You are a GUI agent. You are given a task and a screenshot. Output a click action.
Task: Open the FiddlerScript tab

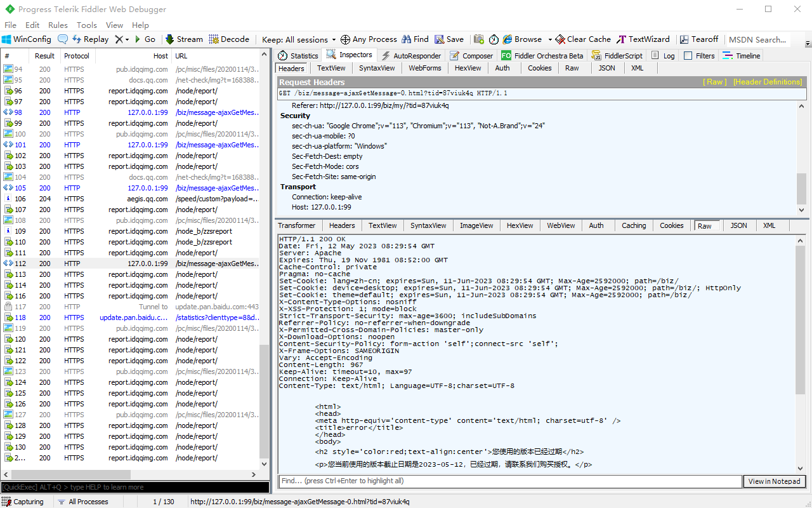[x=617, y=56]
